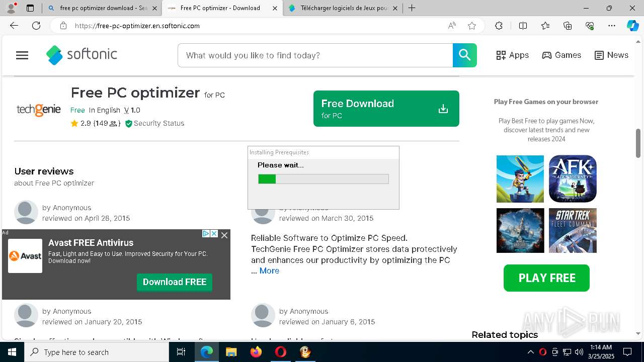This screenshot has height=362, width=644.
Task: Click 'Play Free Games on your browser' heading
Action: point(546,102)
